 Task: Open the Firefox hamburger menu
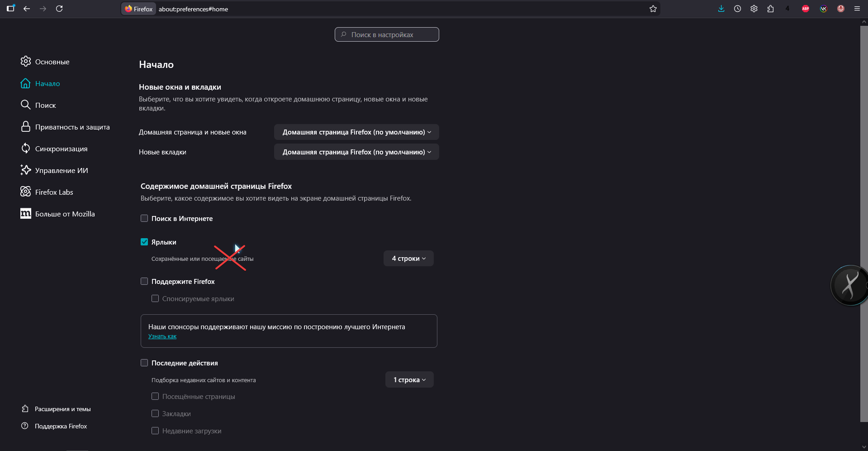857,9
